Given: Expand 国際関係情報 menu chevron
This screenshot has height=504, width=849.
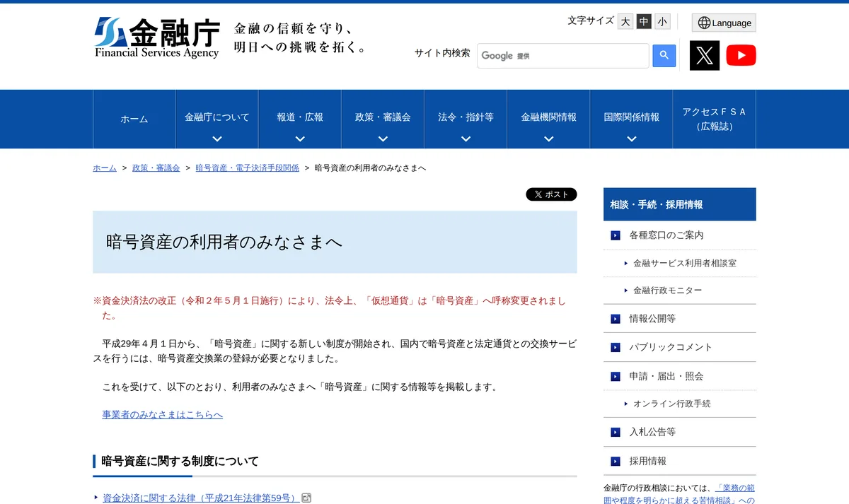Looking at the screenshot, I should pyautogui.click(x=632, y=139).
